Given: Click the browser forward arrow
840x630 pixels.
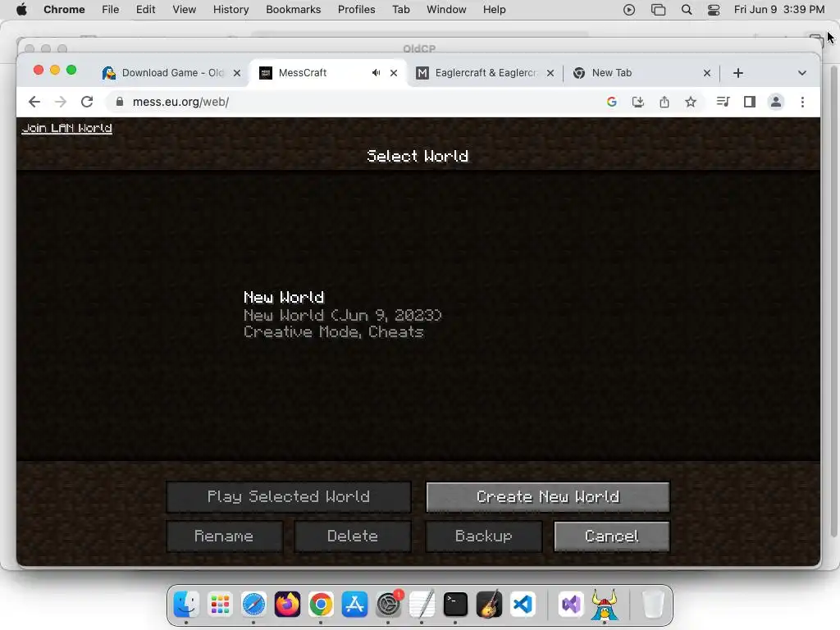Looking at the screenshot, I should point(61,102).
